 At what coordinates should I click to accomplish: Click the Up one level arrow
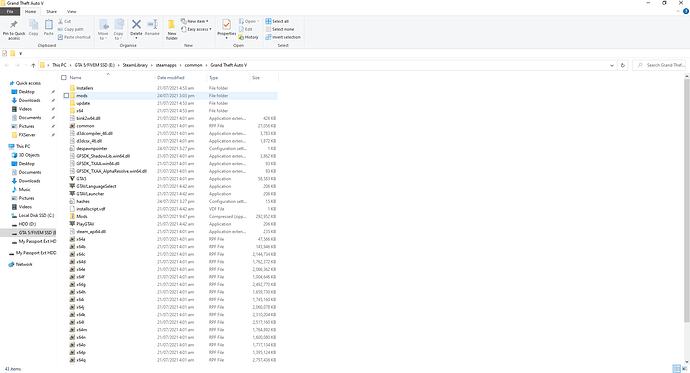33,65
